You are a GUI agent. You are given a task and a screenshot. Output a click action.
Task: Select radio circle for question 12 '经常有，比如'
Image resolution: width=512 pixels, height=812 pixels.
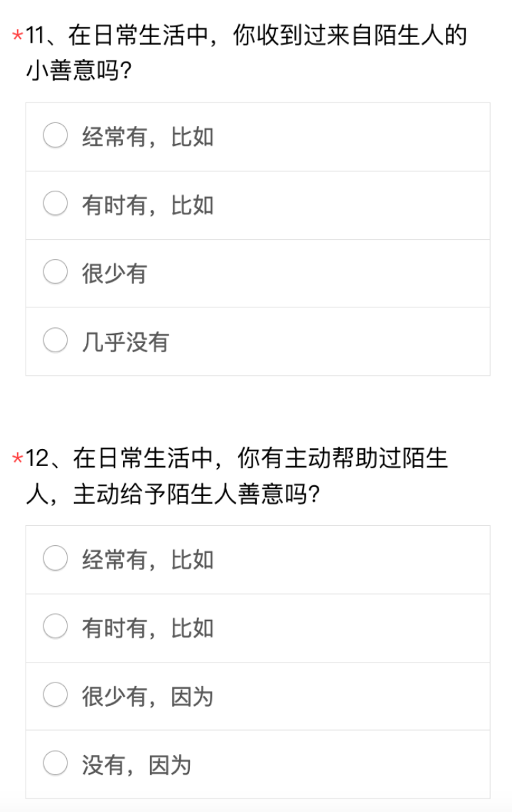tap(55, 559)
